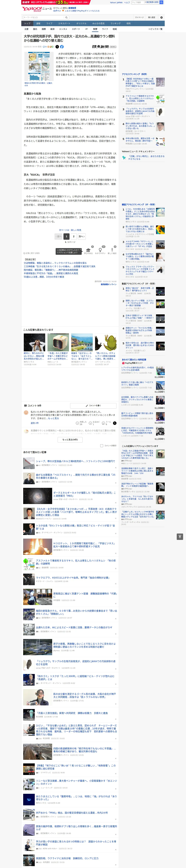Expand the 返信 2件 replies
This screenshot has width=186, height=868.
pyautogui.click(x=34, y=423)
